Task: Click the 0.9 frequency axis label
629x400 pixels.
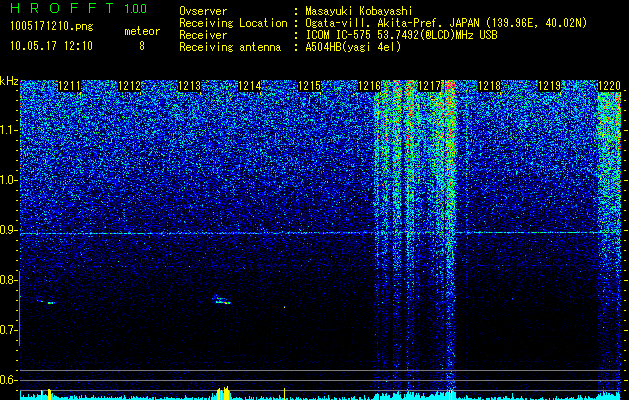Action: coord(9,230)
